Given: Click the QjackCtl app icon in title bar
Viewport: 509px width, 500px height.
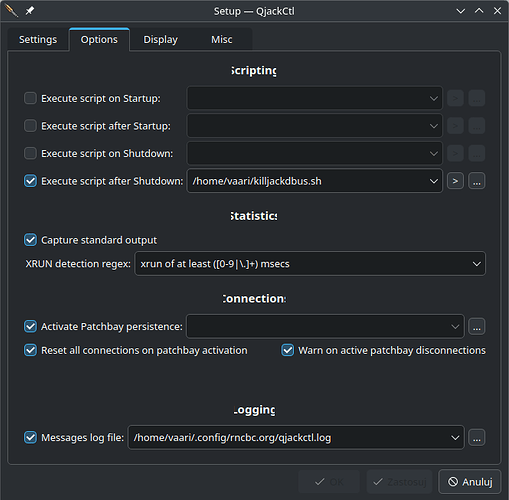Looking at the screenshot, I should tap(11, 11).
